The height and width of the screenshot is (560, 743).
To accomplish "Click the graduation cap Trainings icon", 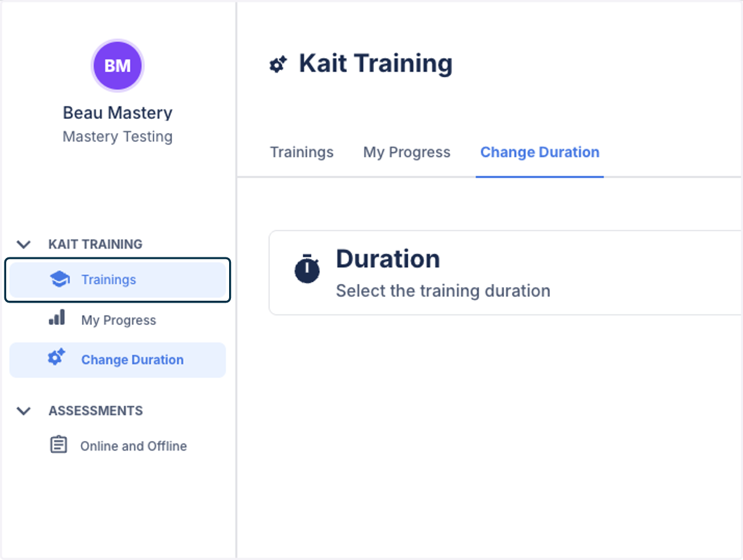I will point(59,280).
